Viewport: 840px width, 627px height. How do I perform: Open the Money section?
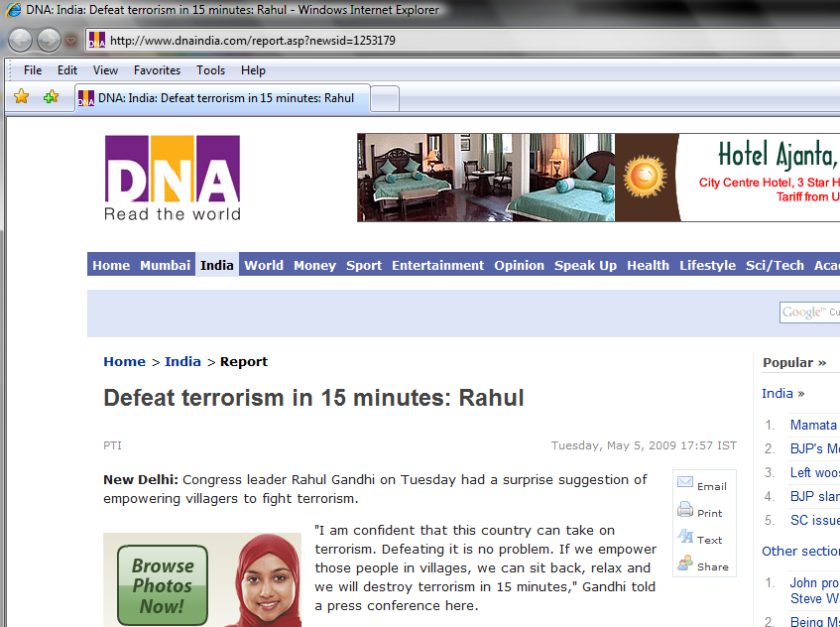coord(314,265)
